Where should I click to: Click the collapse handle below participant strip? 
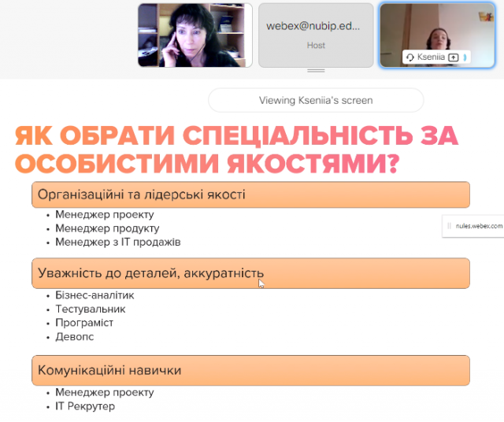316,71
